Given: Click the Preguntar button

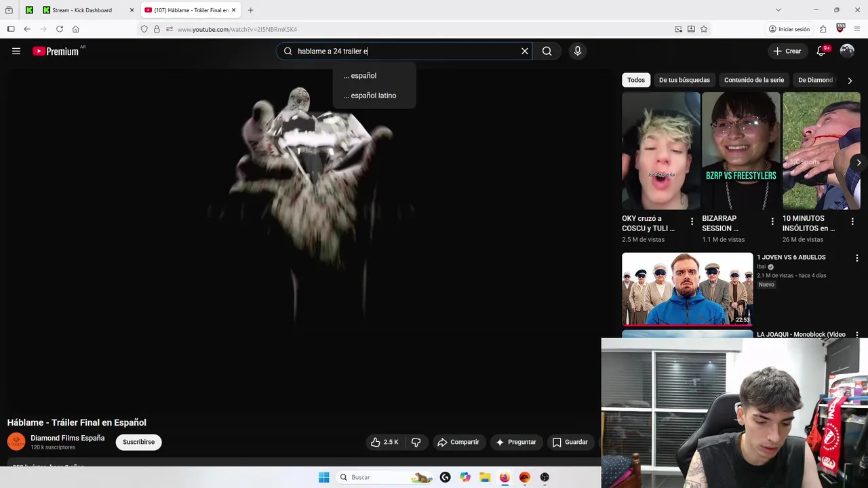Looking at the screenshot, I should (516, 442).
